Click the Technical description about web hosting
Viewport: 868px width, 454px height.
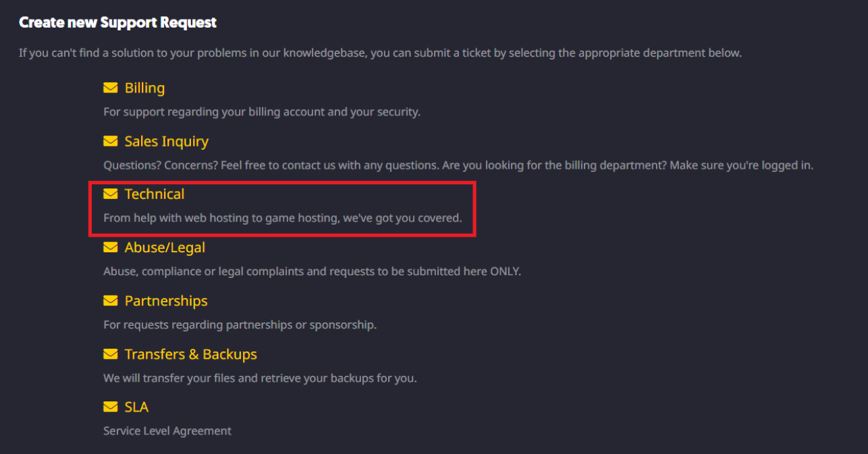(282, 218)
